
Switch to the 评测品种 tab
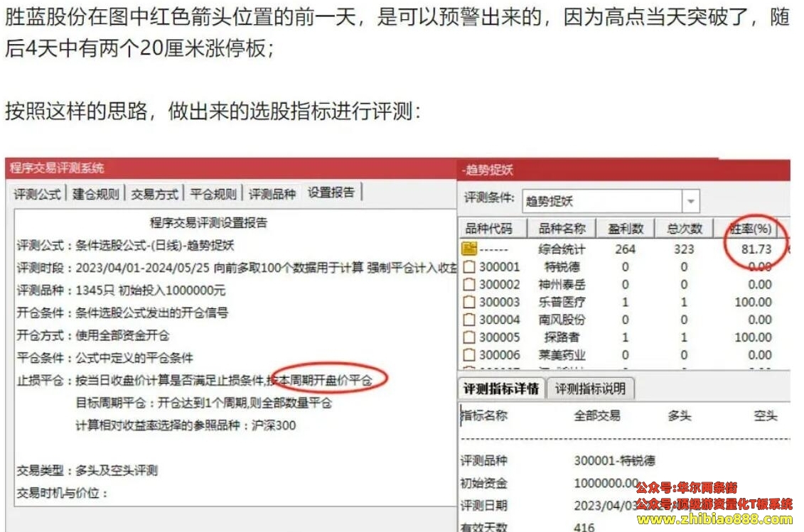(272, 194)
